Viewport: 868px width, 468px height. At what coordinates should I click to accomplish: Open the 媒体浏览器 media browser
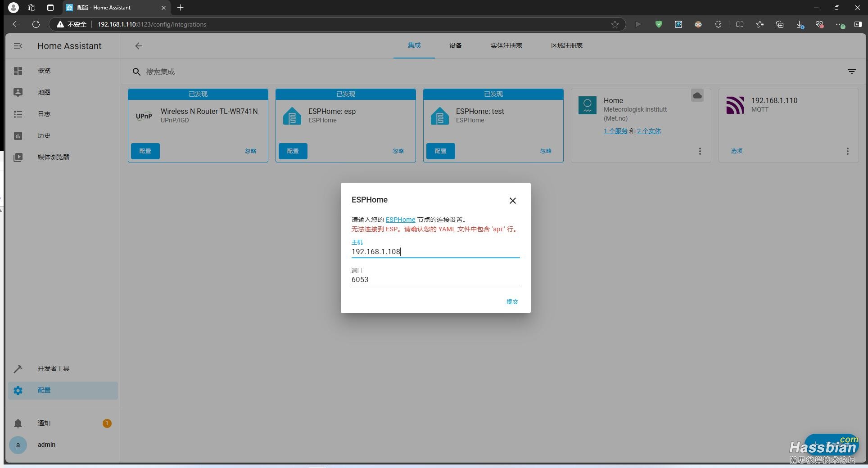pyautogui.click(x=63, y=157)
